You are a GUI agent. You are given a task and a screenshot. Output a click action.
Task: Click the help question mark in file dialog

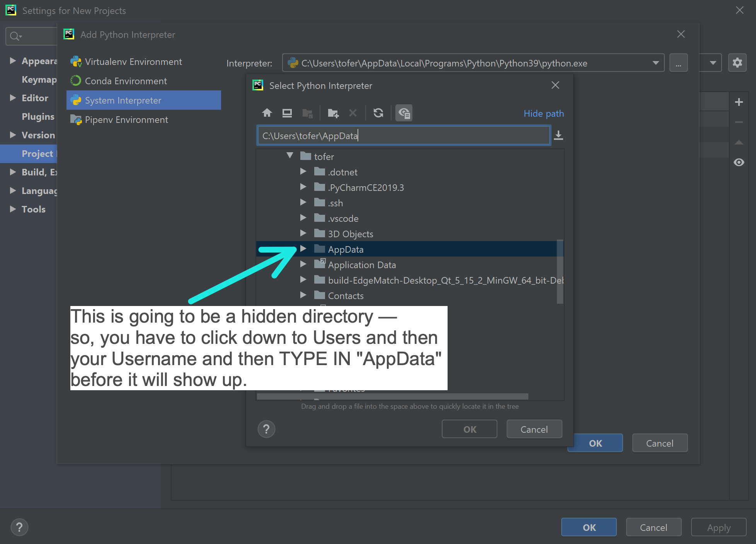(x=266, y=429)
